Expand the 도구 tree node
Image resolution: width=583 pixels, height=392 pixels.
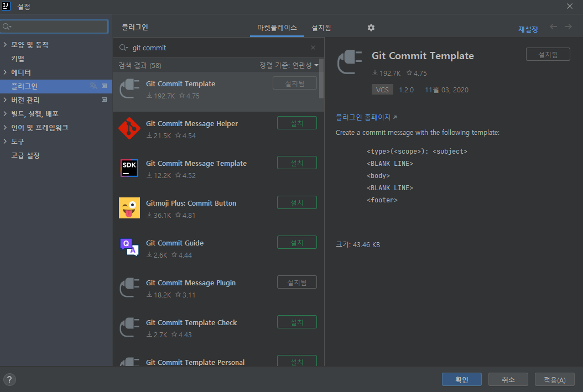tap(5, 141)
